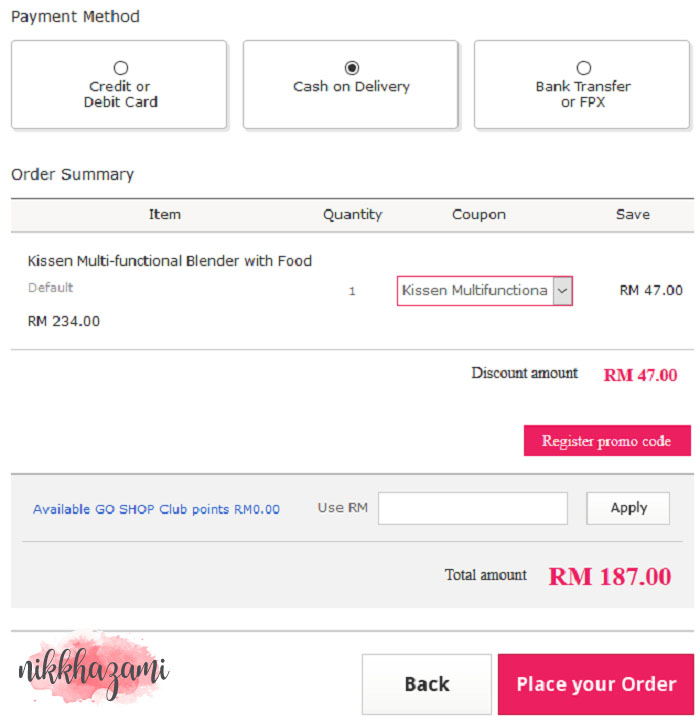Screen dimensions: 700x723
Task: Click the Coupon column header
Action: [479, 214]
